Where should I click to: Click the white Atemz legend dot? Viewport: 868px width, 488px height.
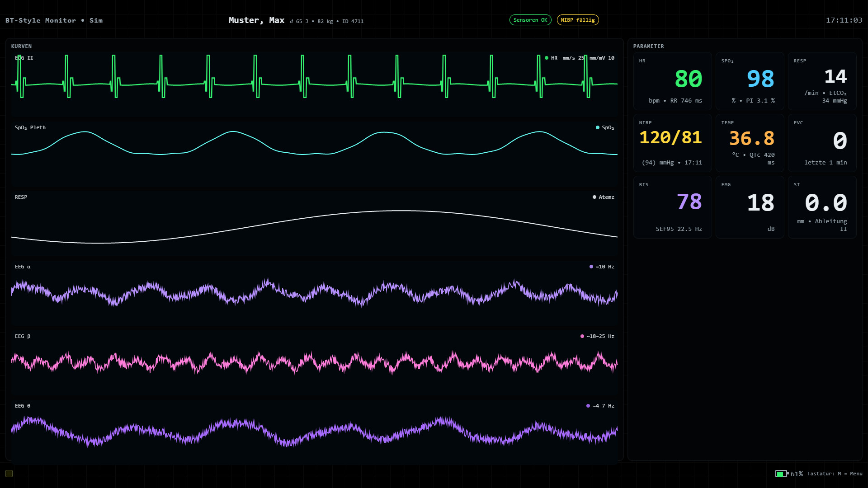(x=594, y=197)
